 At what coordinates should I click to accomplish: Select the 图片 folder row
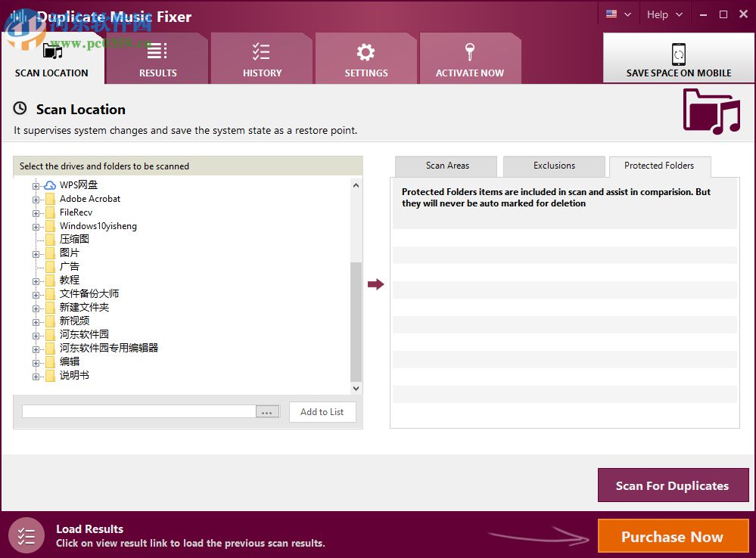pos(70,253)
